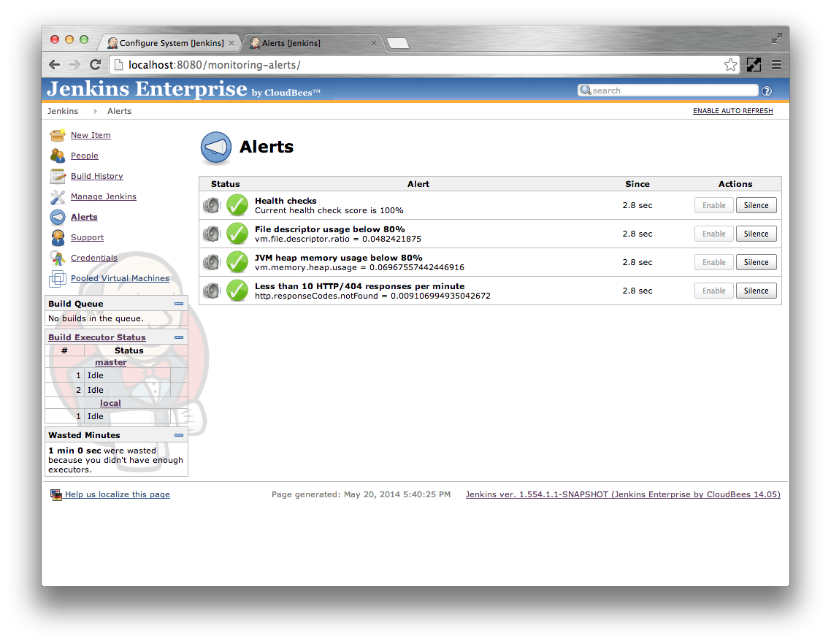Image resolution: width=831 pixels, height=644 pixels.
Task: Click Jenkins breadcrumb link
Action: 63,111
